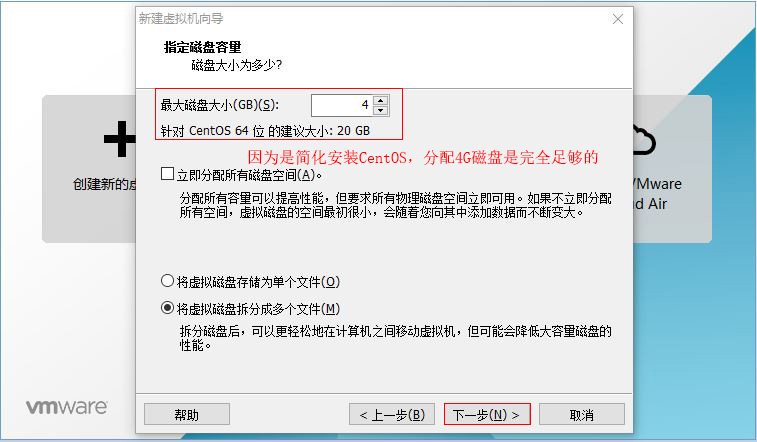Click the plus icon for creating new VM

pos(120,139)
